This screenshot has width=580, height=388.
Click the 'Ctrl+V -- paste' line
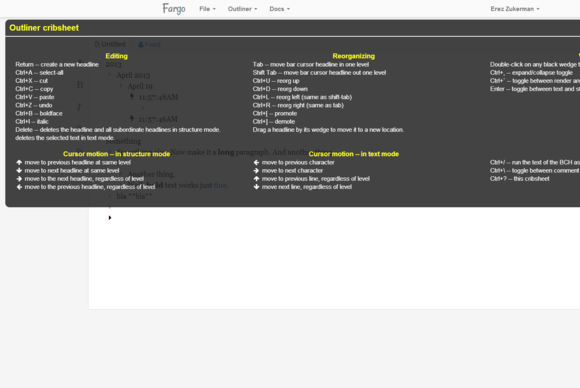[x=35, y=97]
